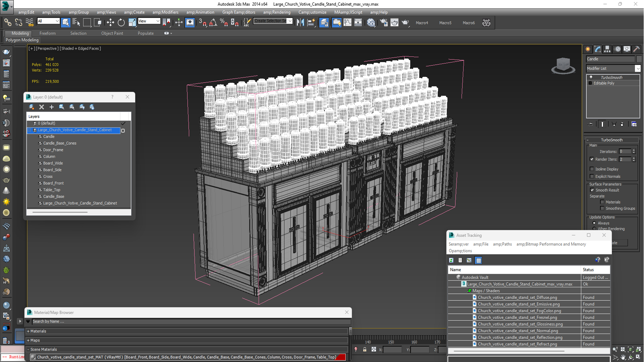This screenshot has height=362, width=644.
Task: Open the Rendering menu
Action: (277, 12)
